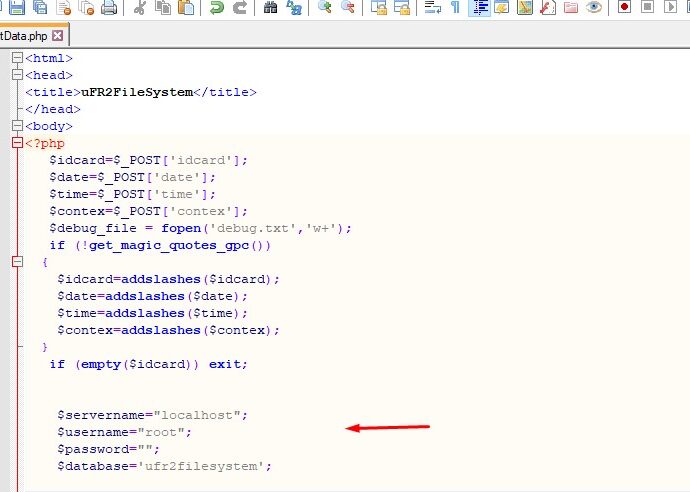Play back the recorded macro
Screen dimensions: 690x492
(670, 7)
